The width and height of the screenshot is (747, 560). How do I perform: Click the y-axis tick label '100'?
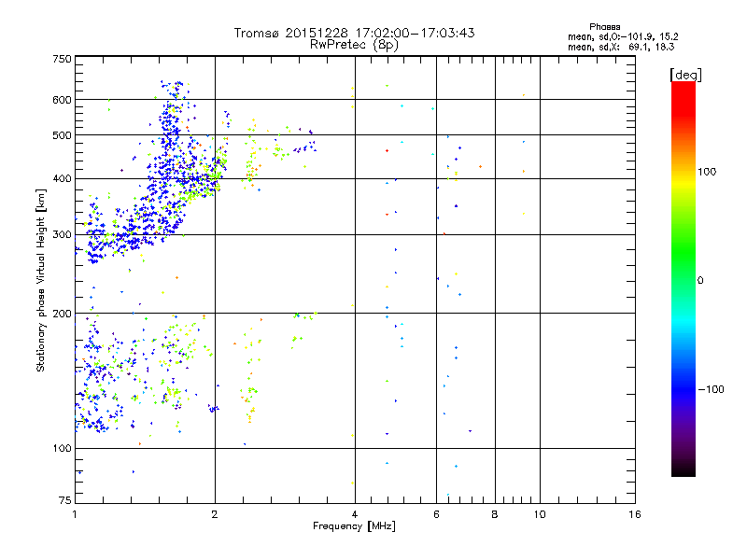pos(62,448)
